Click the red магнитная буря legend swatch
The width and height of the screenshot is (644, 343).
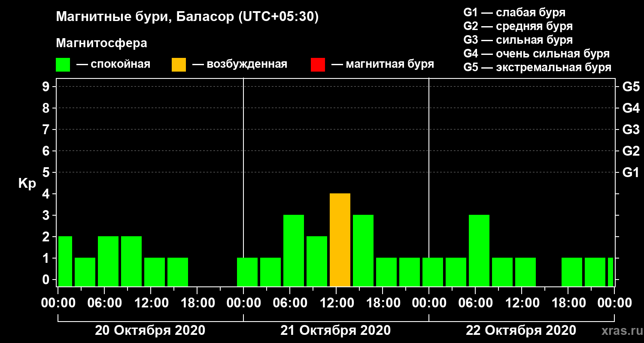click(318, 65)
